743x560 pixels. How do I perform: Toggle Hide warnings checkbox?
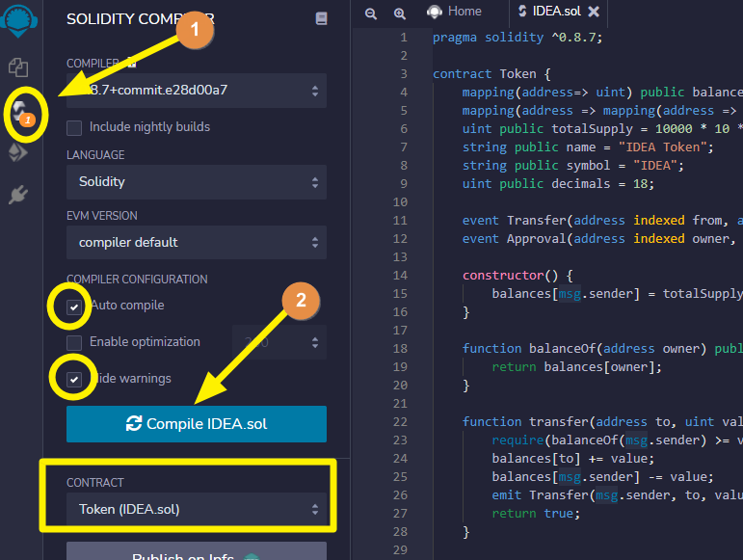(x=74, y=379)
